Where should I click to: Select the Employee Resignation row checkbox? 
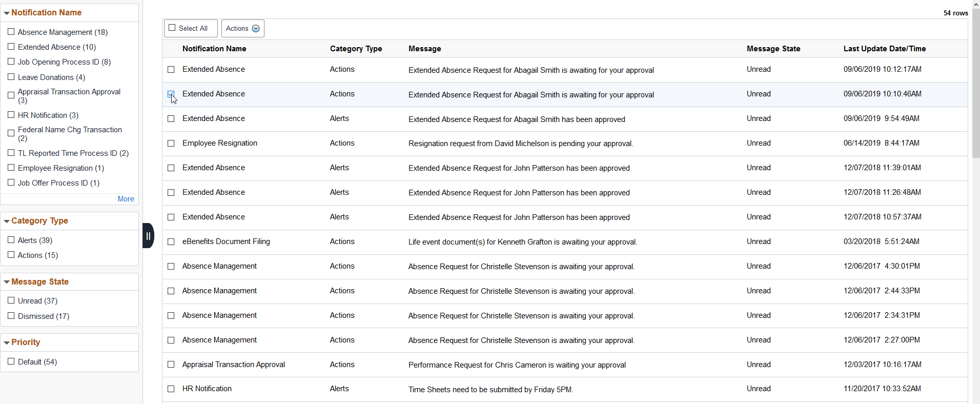(x=171, y=143)
